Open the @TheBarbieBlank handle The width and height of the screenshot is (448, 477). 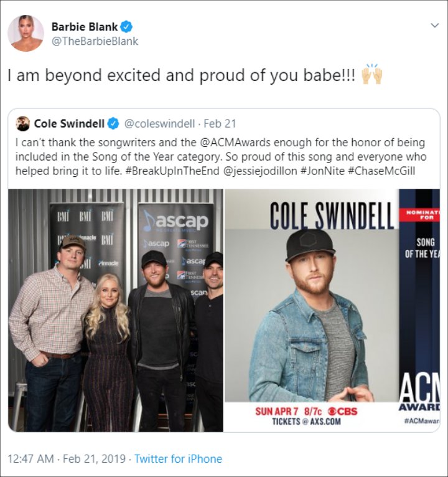pos(95,41)
